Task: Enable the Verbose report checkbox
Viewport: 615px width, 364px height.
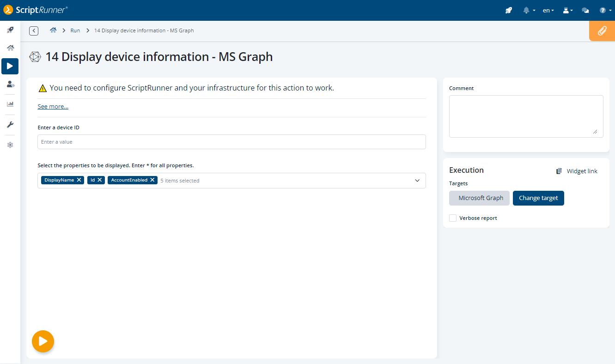Action: pyautogui.click(x=453, y=218)
